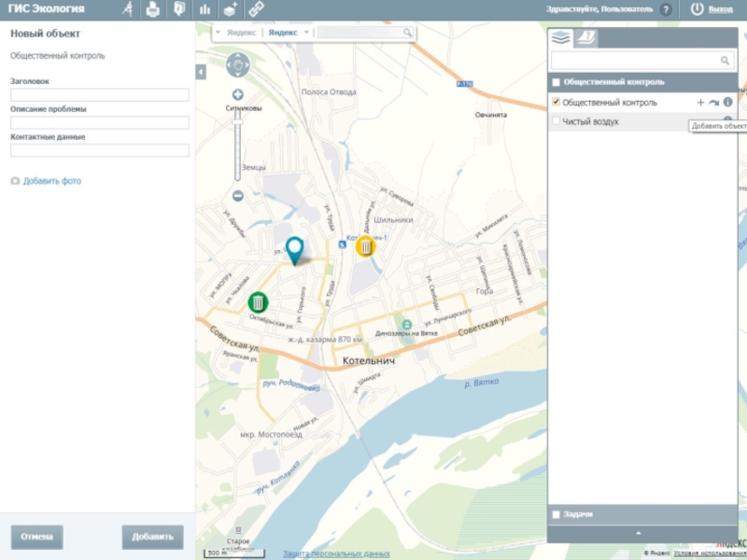Screen dimensions: 747x560
Task: Collapse the left panel with arrow handle
Action: 201,72
